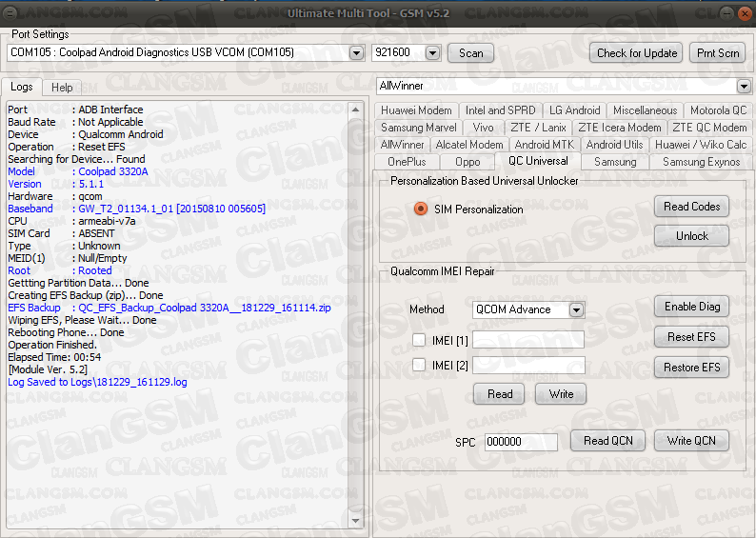Click the Reset EFS button
The image size is (756, 538).
coord(691,337)
